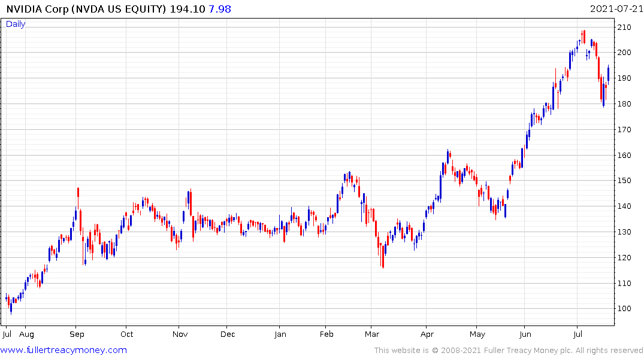Click the May month label on time axis
Viewport: 644px width, 359px height.
[x=477, y=334]
